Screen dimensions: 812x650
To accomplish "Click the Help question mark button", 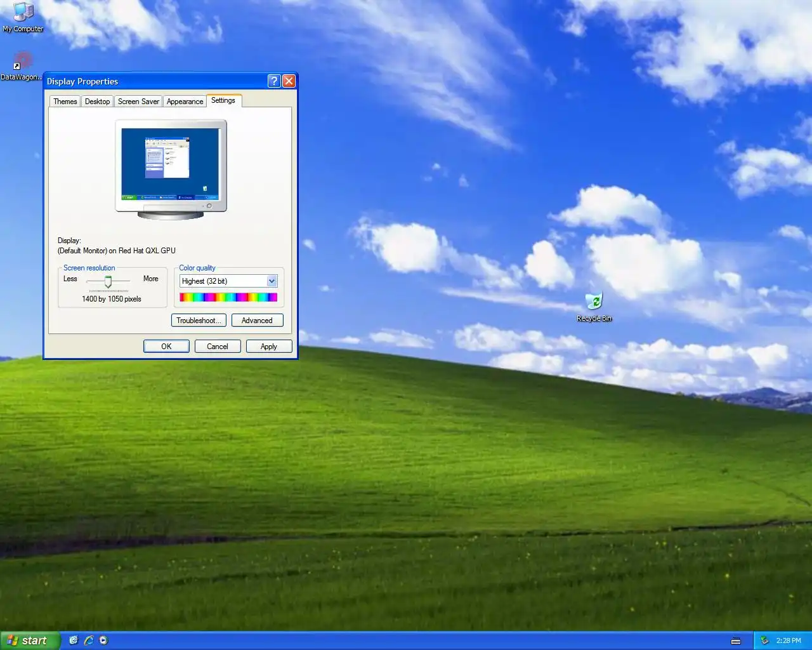I will (x=274, y=81).
